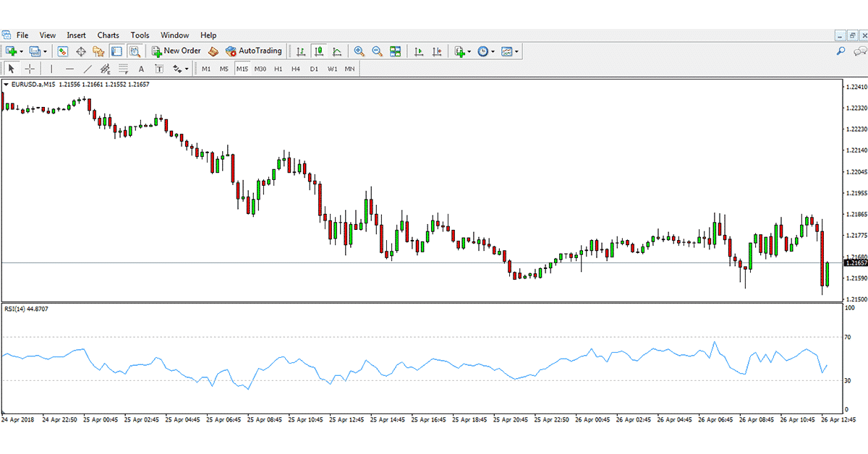Screen dimensions: 868x454
Task: Select the Crosshair tool
Action: click(x=30, y=69)
